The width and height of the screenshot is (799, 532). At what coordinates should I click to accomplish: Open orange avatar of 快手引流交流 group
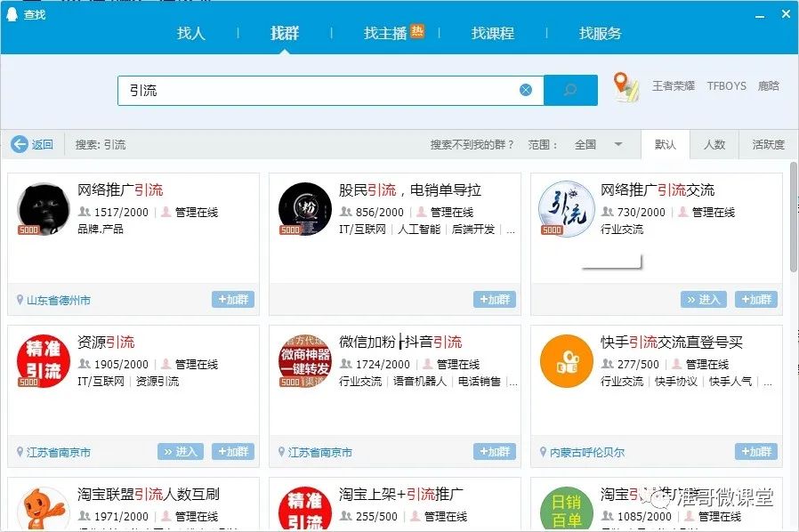(566, 361)
